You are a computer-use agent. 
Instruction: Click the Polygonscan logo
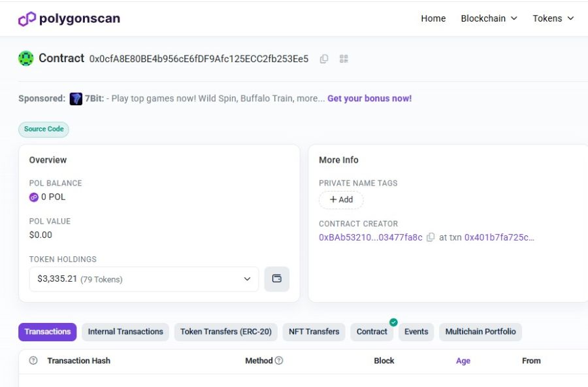(69, 19)
